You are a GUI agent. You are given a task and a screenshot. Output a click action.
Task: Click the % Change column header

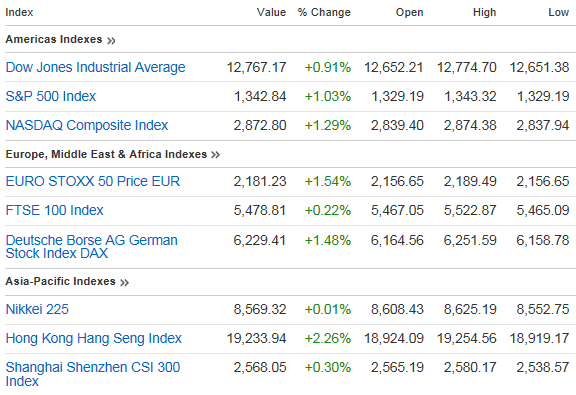[x=324, y=12]
